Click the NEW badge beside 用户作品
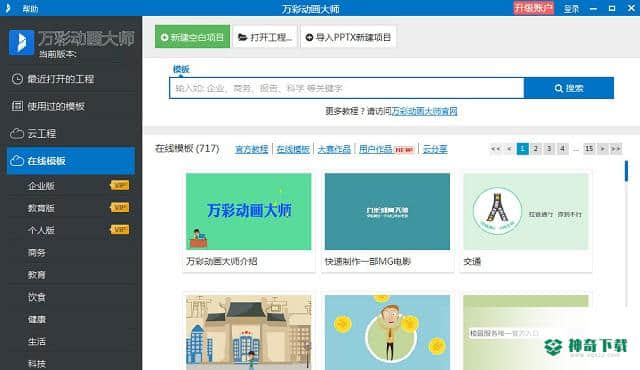 (404, 150)
